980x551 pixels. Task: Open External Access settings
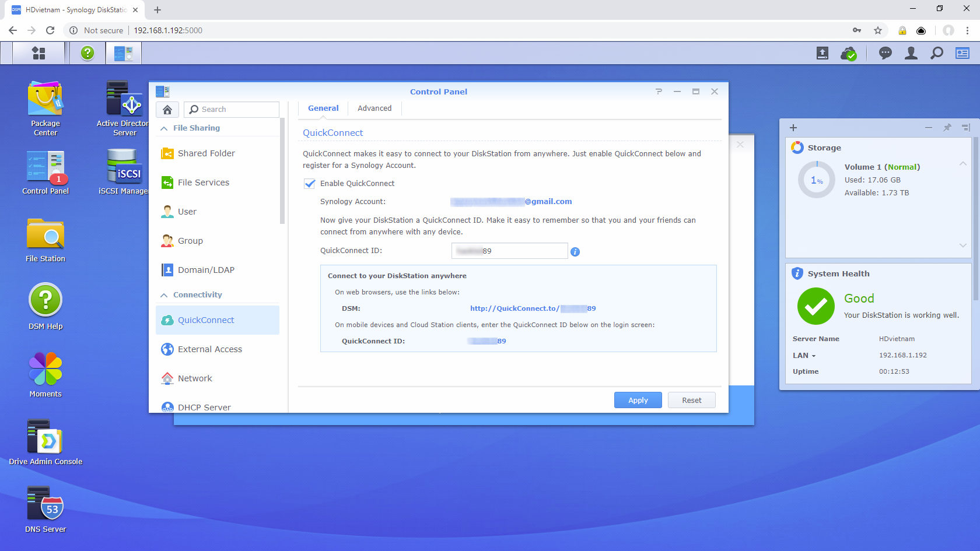[218, 349]
